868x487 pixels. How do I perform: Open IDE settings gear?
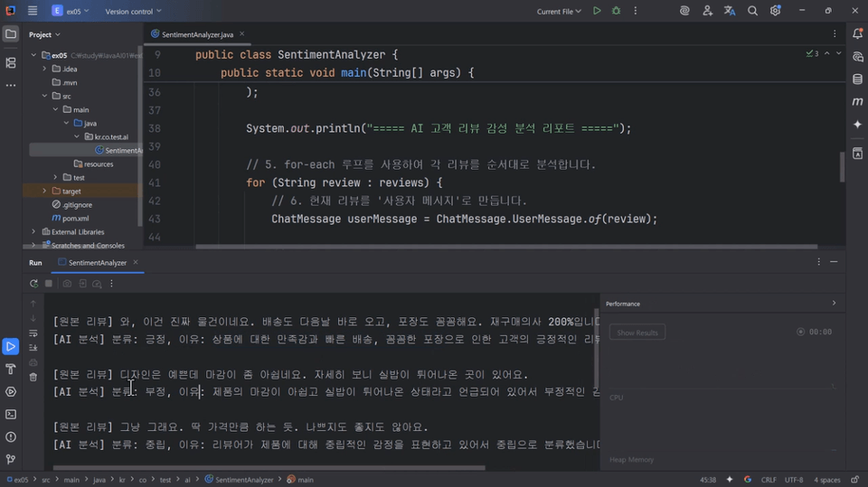pos(775,11)
